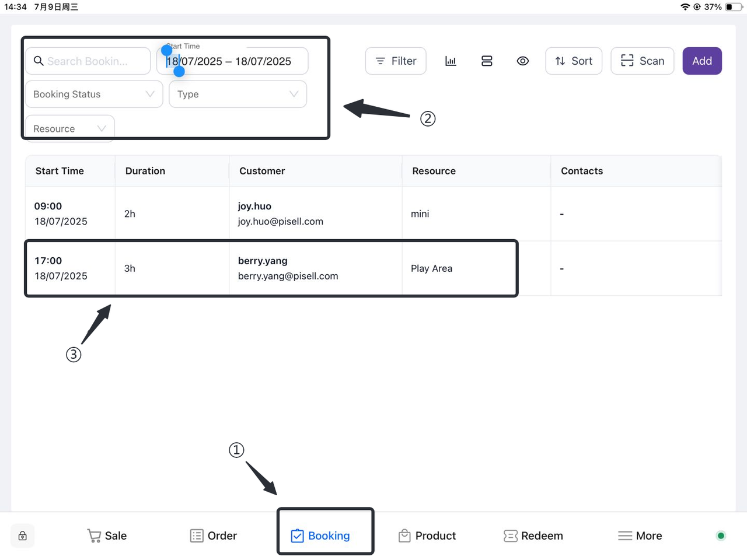Switch to the card list layout icon

pos(487,61)
